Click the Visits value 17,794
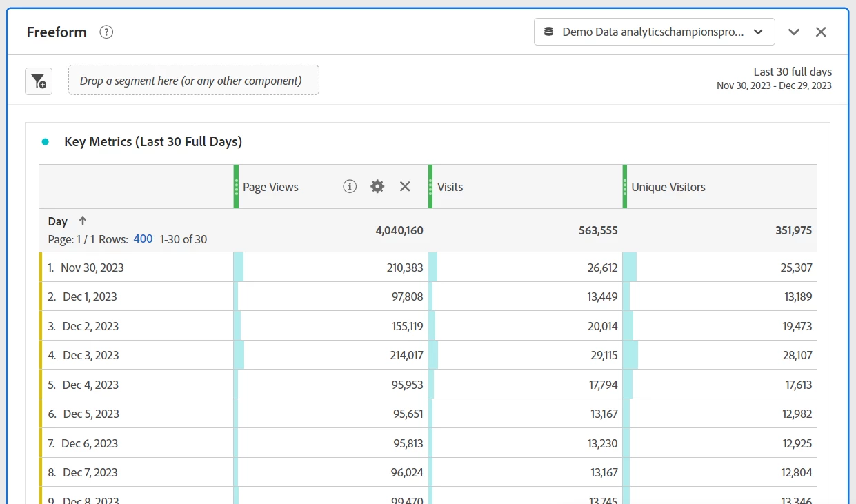 click(604, 385)
